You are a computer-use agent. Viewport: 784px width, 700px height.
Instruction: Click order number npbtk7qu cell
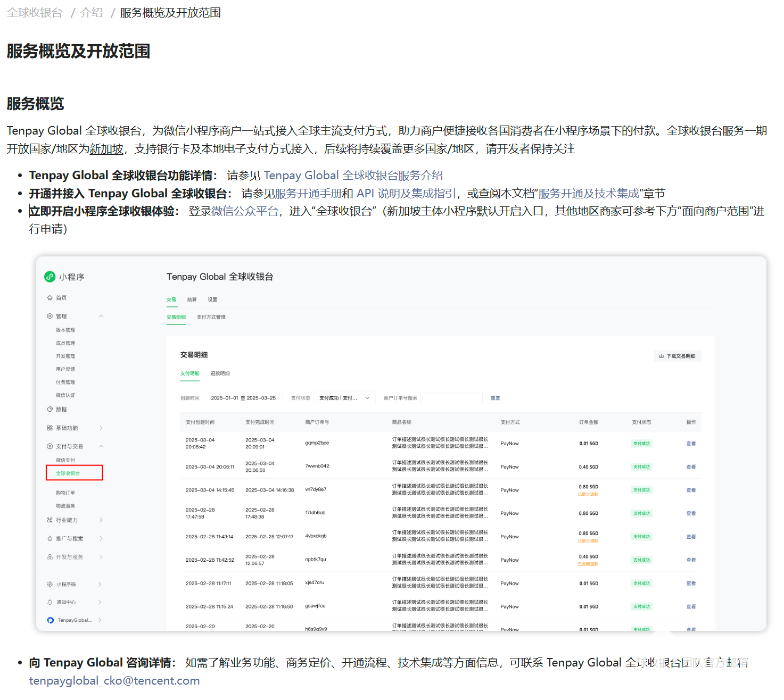point(316,560)
